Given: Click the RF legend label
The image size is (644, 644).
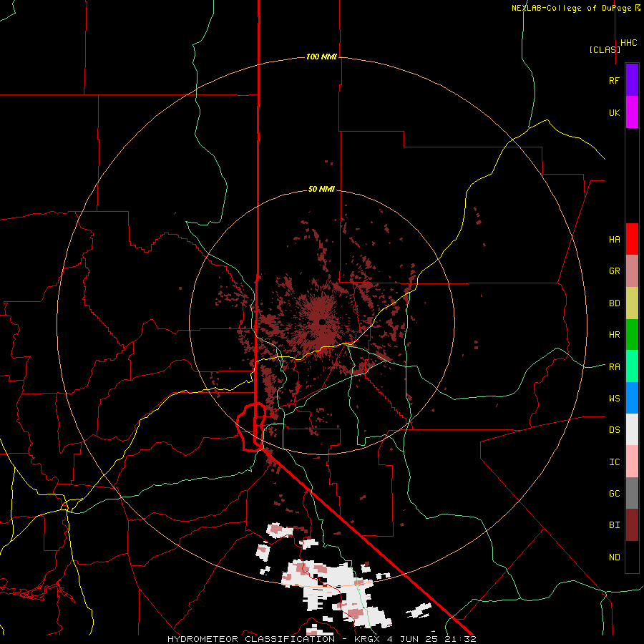Looking at the screenshot, I should [614, 81].
